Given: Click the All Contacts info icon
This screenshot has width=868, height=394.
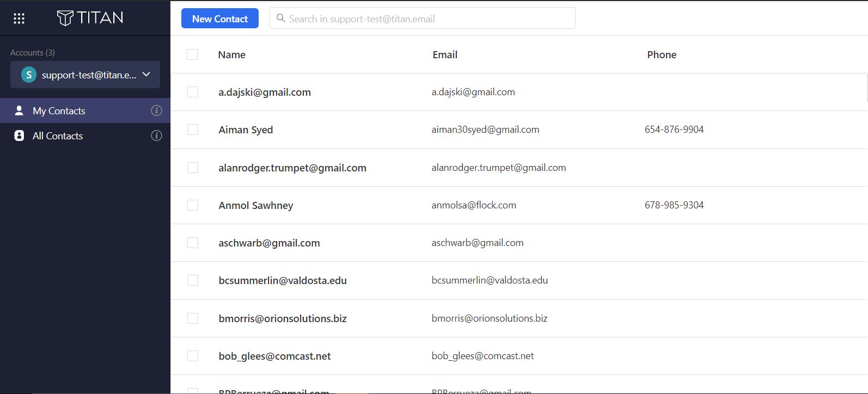Looking at the screenshot, I should (156, 136).
